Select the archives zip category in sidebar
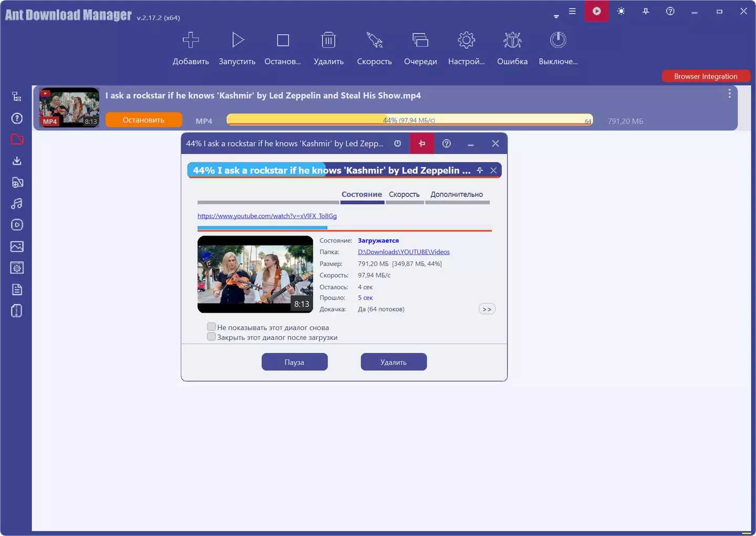 (17, 311)
